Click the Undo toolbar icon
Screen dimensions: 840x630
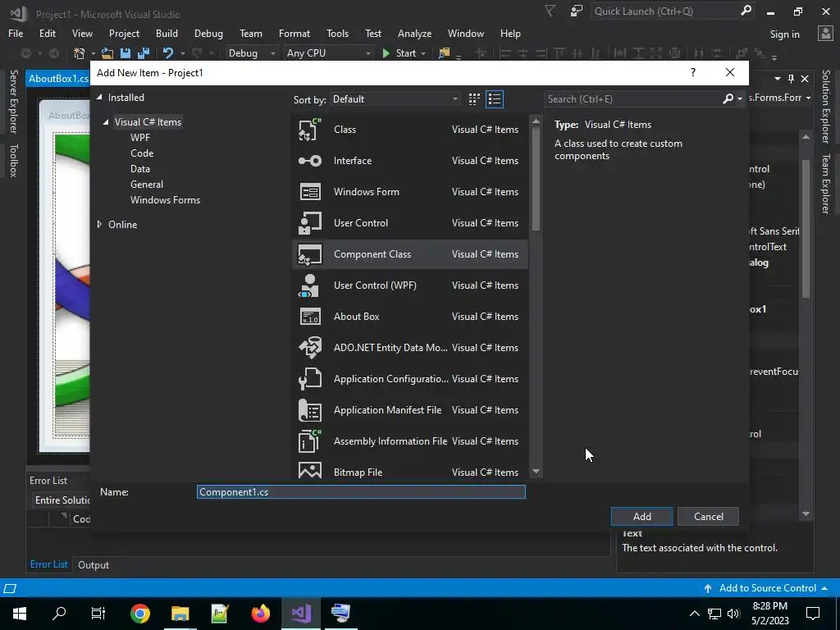(x=167, y=53)
